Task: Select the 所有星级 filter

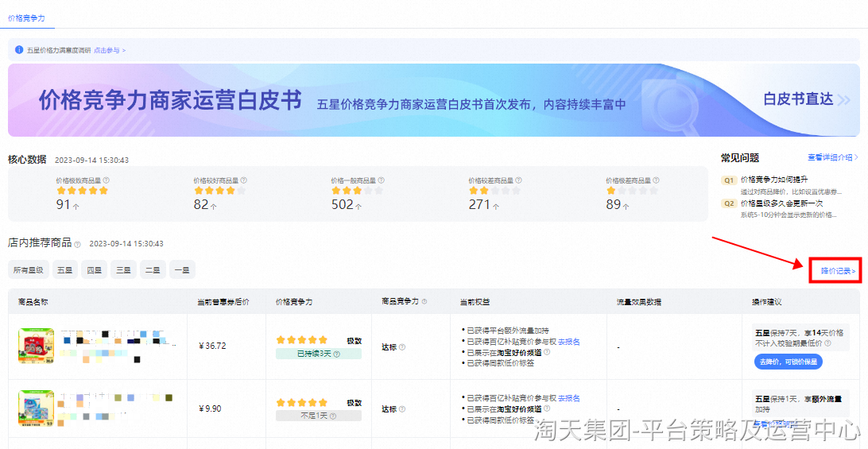Action: click(29, 270)
